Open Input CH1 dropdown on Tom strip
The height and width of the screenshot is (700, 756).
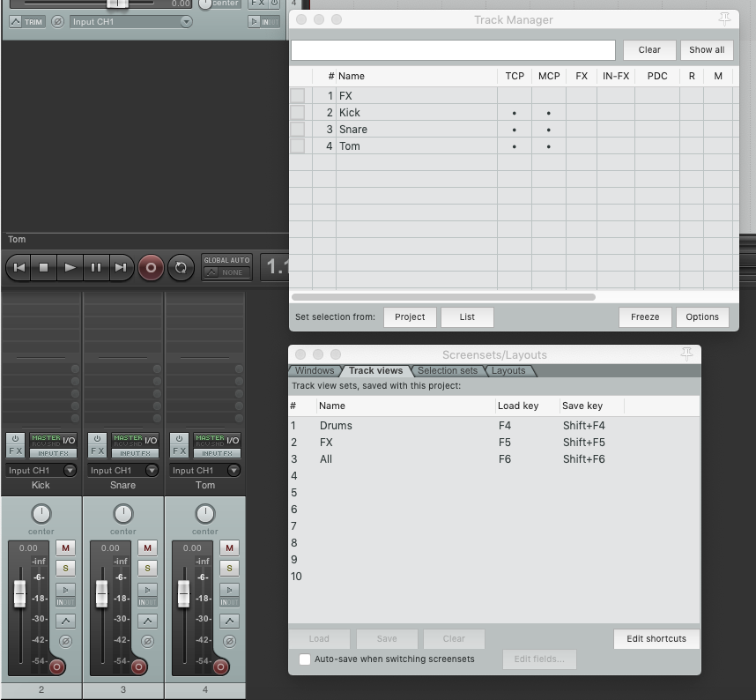click(205, 470)
